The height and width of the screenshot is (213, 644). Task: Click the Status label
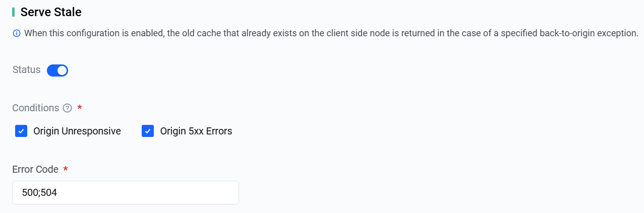pos(27,70)
